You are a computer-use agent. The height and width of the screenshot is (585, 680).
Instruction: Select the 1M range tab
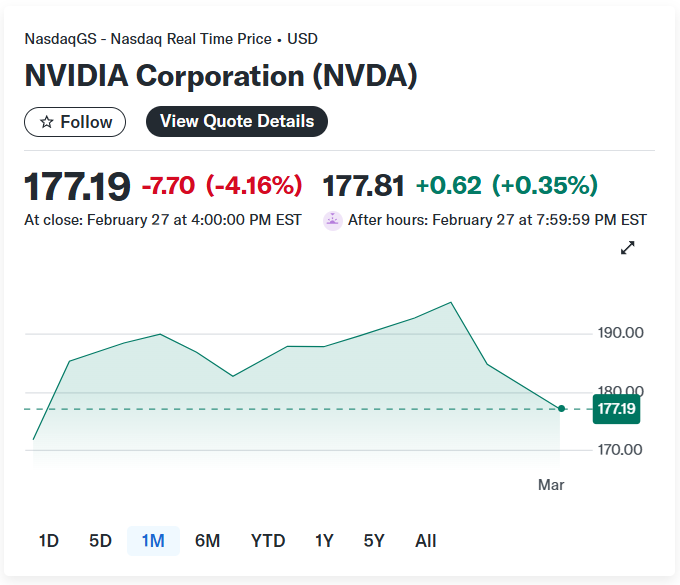click(x=153, y=541)
